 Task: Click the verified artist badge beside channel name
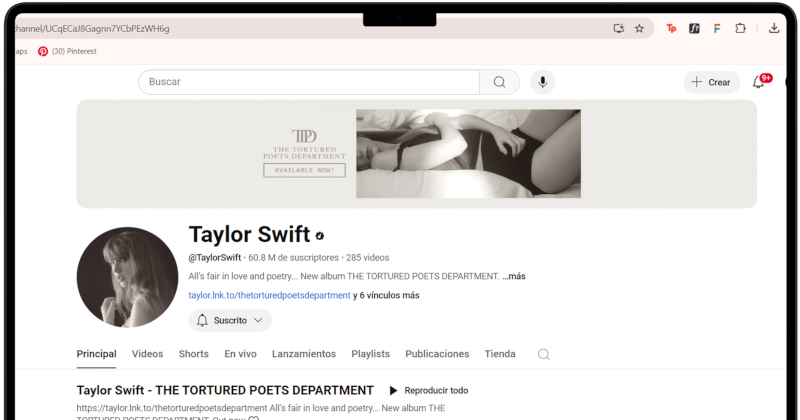tap(320, 235)
